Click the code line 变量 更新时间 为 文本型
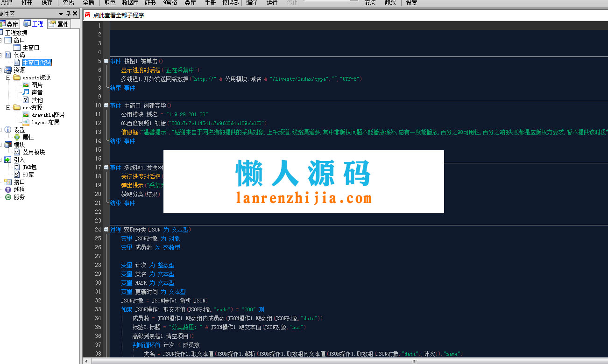Viewport: 608px width, 364px height. pyautogui.click(x=153, y=292)
